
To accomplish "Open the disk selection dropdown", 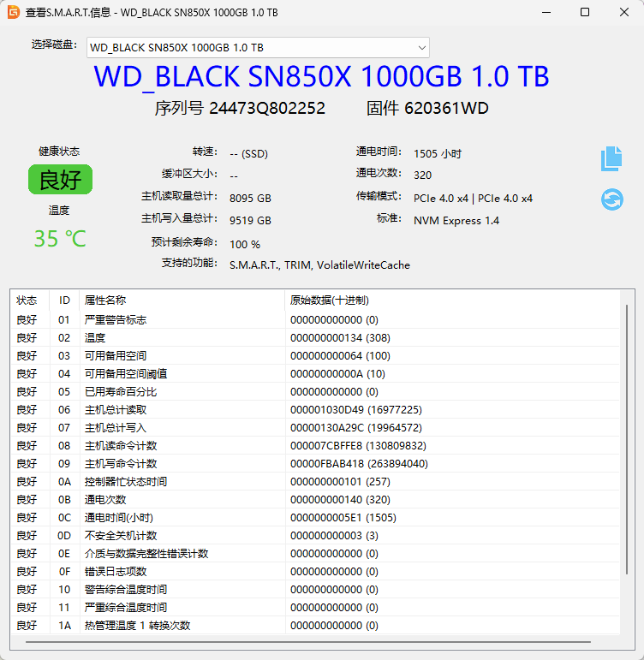I will pyautogui.click(x=258, y=48).
